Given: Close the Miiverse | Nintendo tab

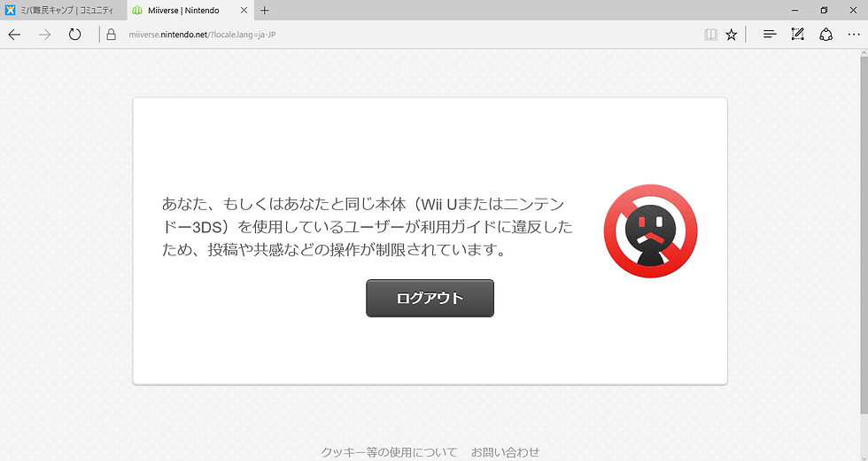Looking at the screenshot, I should (x=244, y=10).
